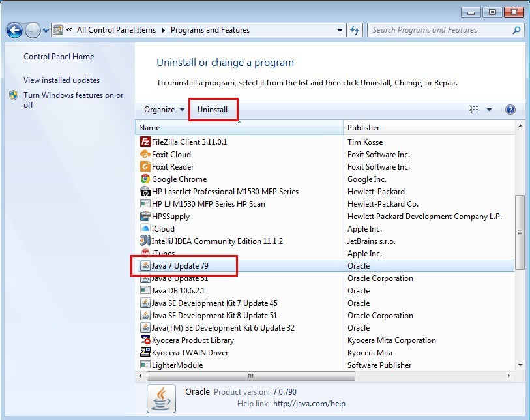530x420 pixels.
Task: Click the refresh icon beside address bar
Action: tap(355, 30)
